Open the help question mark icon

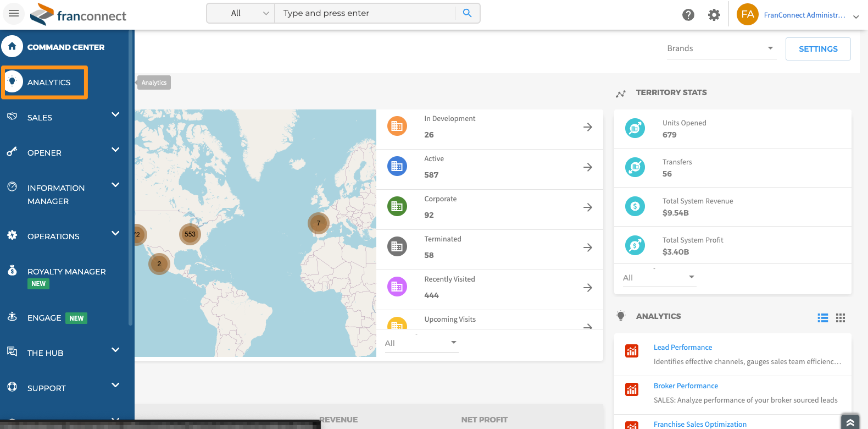(688, 15)
